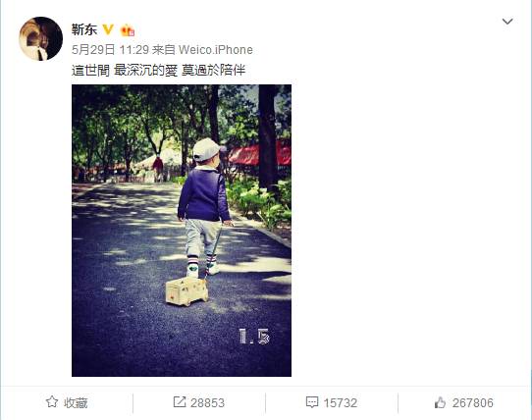Open the 5月29日 11:29 timestamp link
This screenshot has width=532, height=420.
pyautogui.click(x=110, y=50)
